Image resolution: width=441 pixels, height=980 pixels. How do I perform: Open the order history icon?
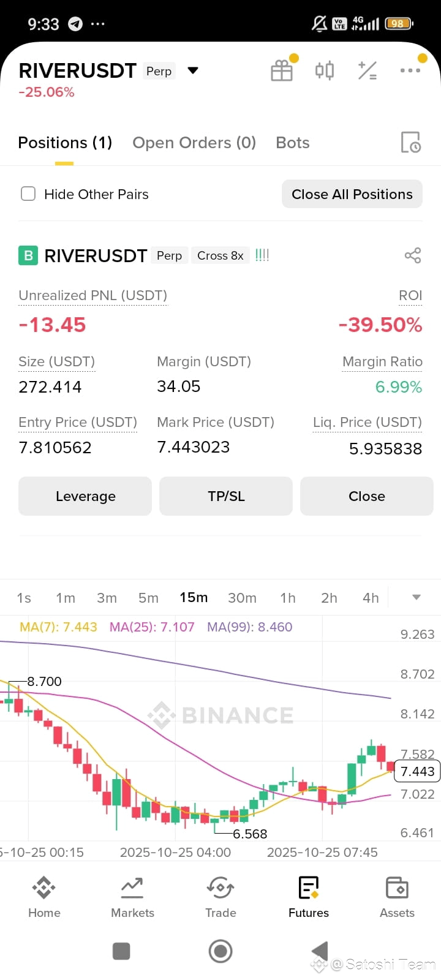410,142
